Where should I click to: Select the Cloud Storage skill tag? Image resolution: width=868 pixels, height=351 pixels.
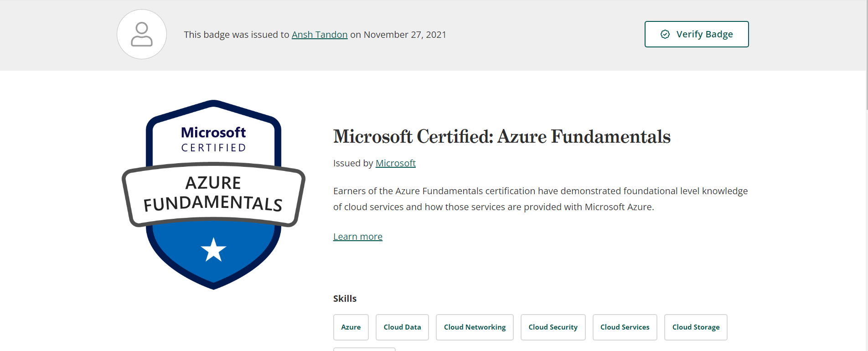click(x=696, y=327)
